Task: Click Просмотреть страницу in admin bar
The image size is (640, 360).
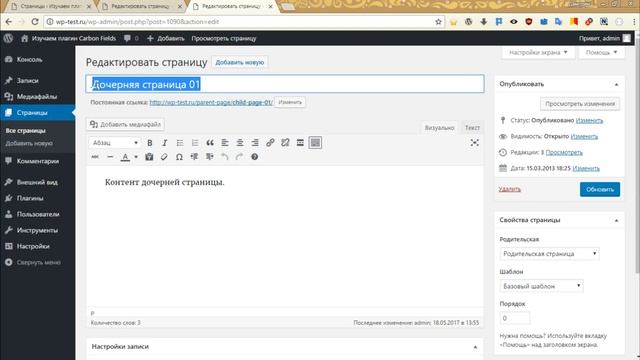Action: pyautogui.click(x=224, y=38)
